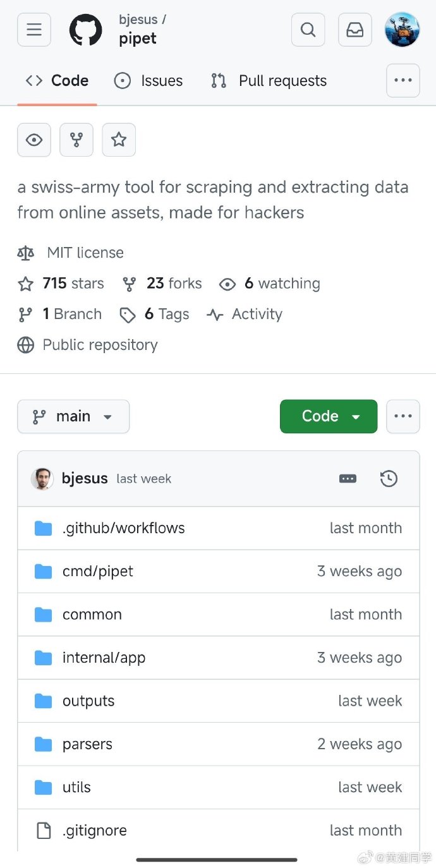Switch to the Issues tab
Image resolution: width=436 pixels, height=868 pixels.
[148, 81]
